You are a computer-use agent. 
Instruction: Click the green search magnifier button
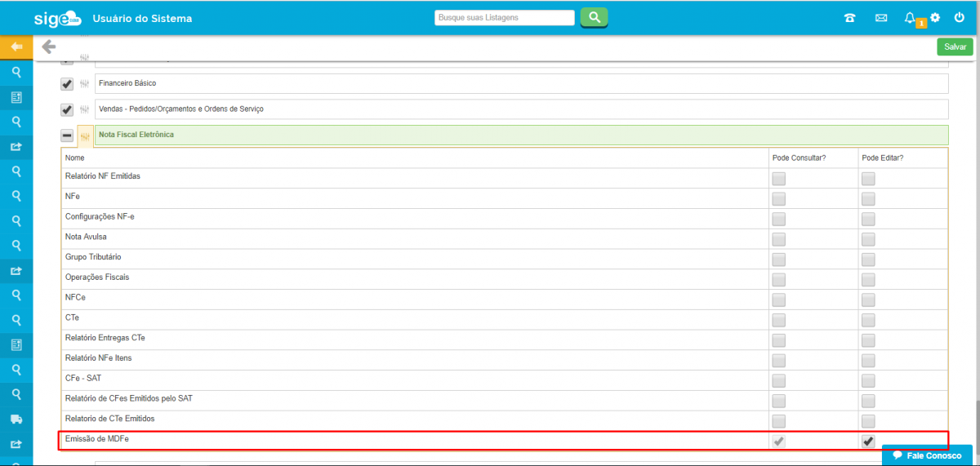[x=595, y=17]
